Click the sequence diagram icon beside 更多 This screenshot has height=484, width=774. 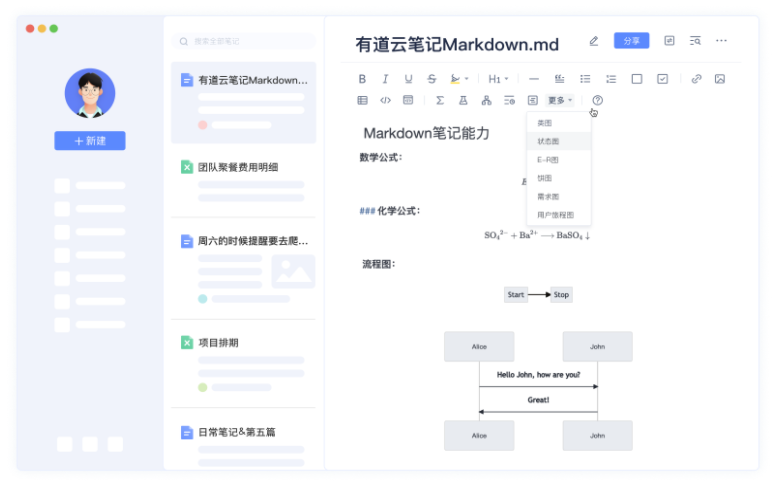coord(533,101)
